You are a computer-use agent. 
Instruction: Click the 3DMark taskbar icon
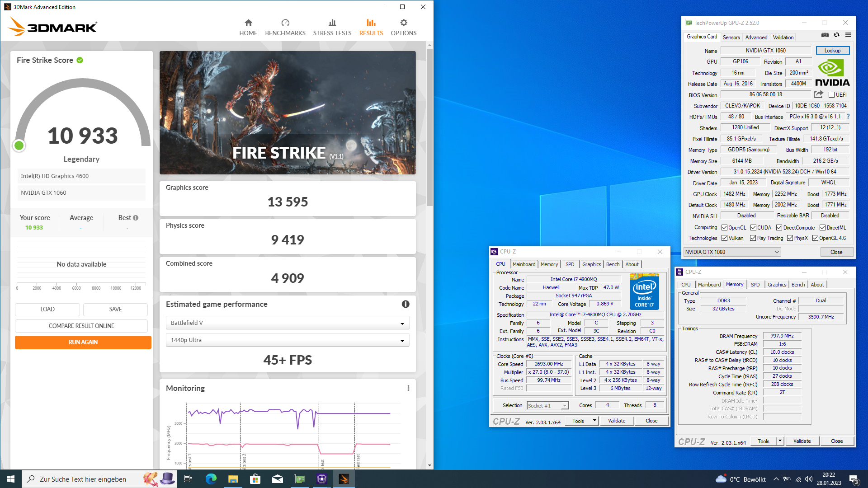click(344, 479)
